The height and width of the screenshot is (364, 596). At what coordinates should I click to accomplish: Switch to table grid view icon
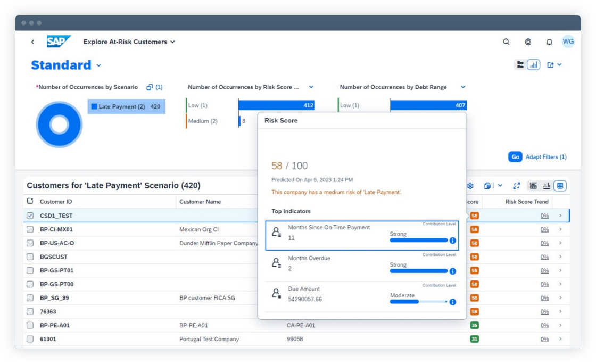(560, 186)
